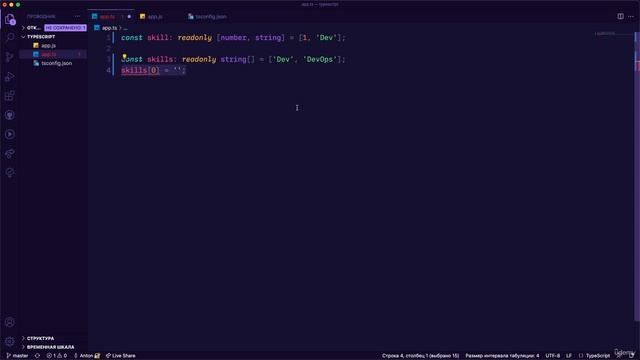Click the app.ts breadcrumb
This screenshot has height=360, width=640.
click(109, 28)
